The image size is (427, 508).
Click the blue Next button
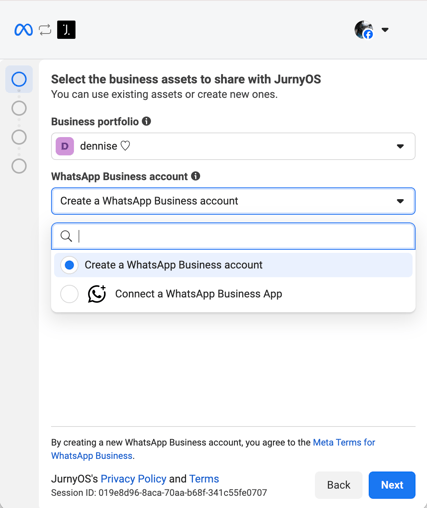(x=392, y=485)
